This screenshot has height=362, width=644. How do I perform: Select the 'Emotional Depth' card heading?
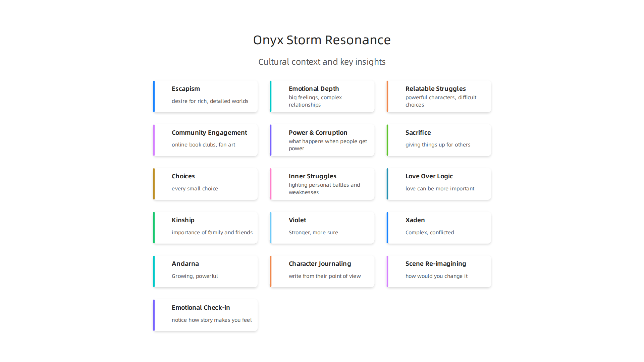314,88
